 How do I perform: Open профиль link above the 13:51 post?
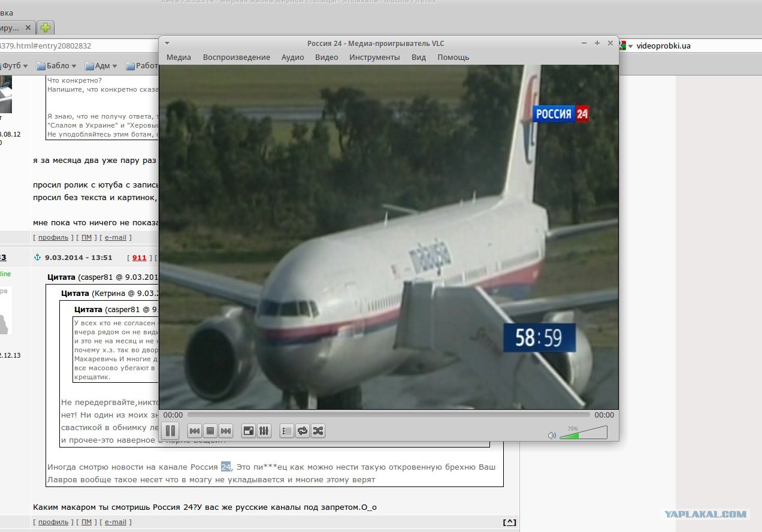53,237
